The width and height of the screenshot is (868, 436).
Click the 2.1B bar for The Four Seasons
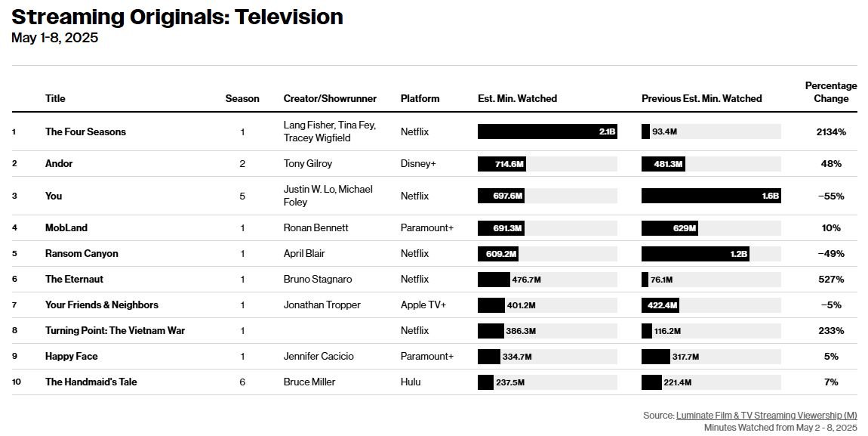coord(547,131)
